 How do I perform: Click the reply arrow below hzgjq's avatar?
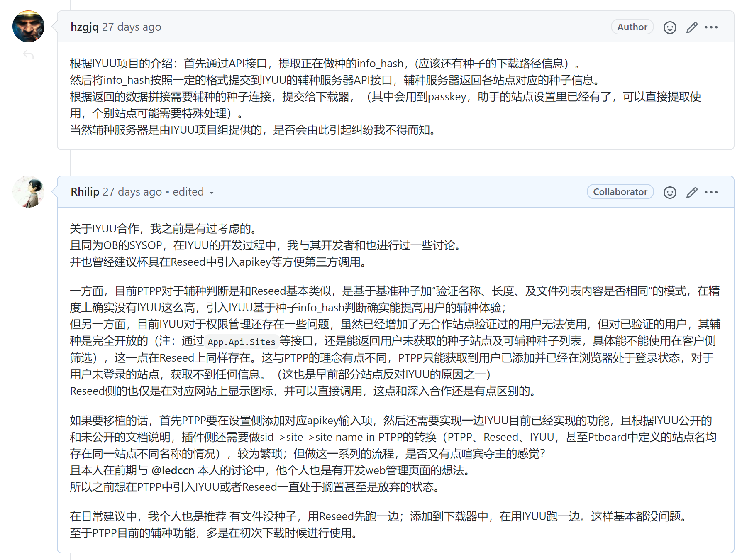(28, 54)
